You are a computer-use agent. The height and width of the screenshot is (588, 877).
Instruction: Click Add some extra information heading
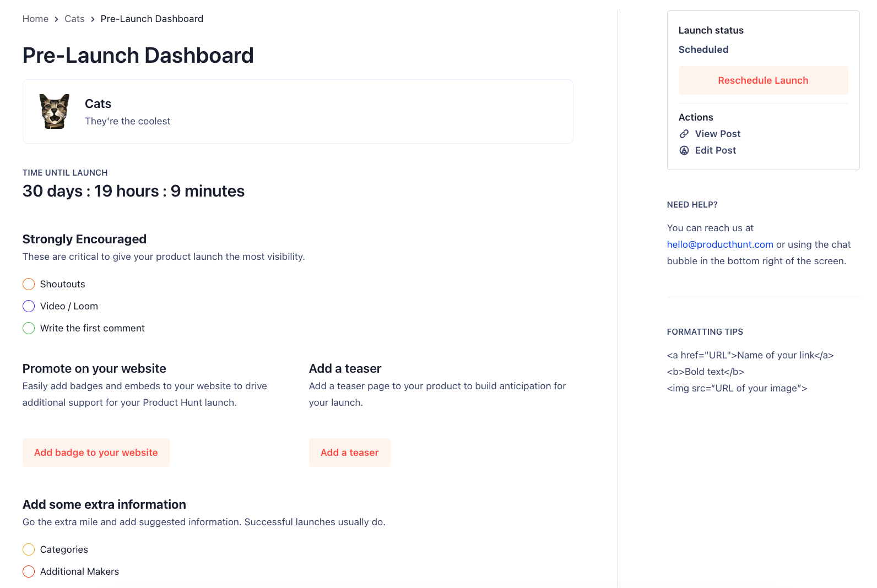point(104,504)
